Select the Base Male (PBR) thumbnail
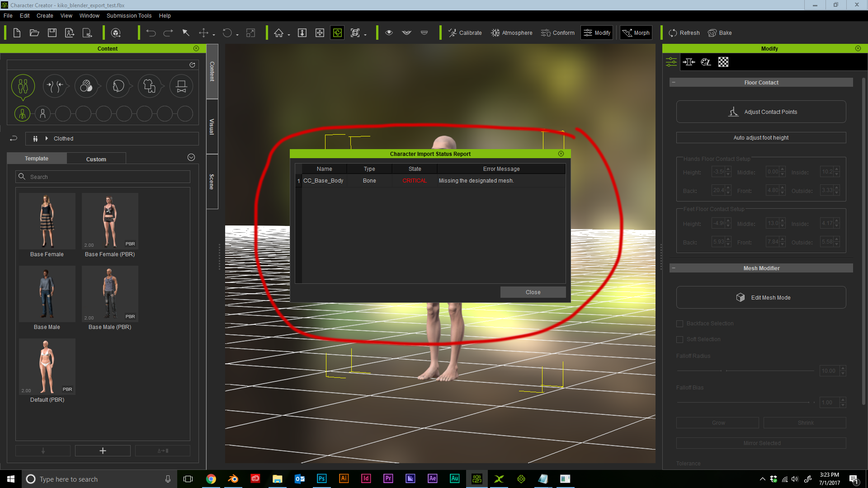Screen dimensions: 868x488 (x=110, y=294)
